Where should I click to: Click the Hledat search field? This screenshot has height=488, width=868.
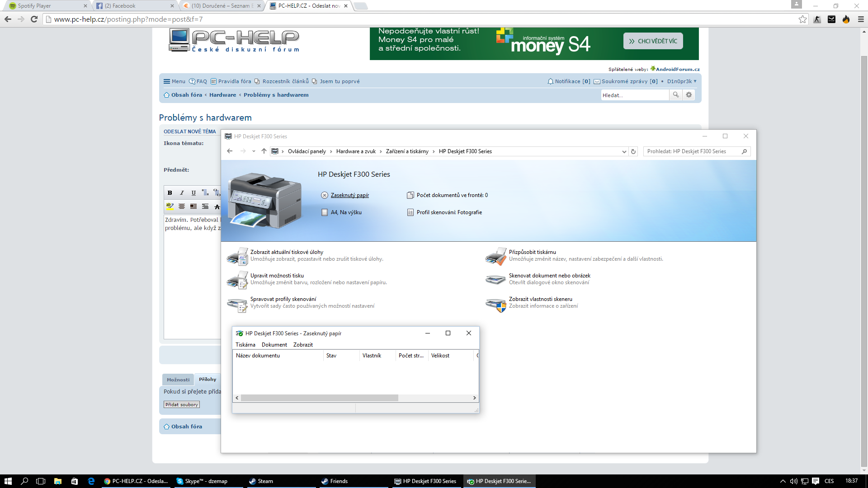(635, 95)
